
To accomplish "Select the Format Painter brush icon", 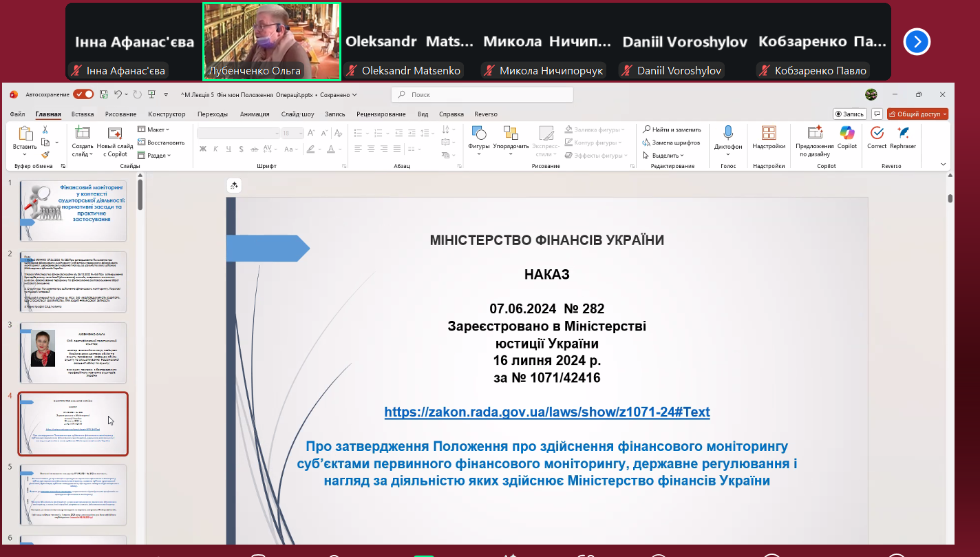I will [x=45, y=155].
